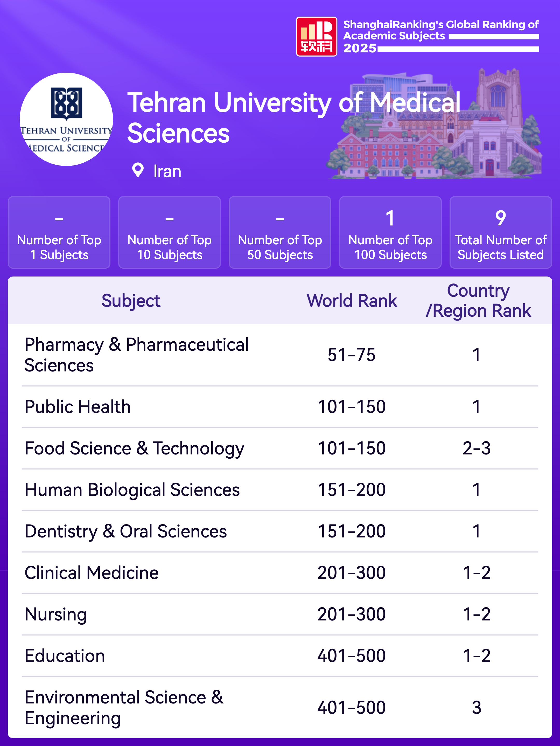This screenshot has width=560, height=746.
Task: Click the Tehran University circular logo
Action: coord(66,119)
